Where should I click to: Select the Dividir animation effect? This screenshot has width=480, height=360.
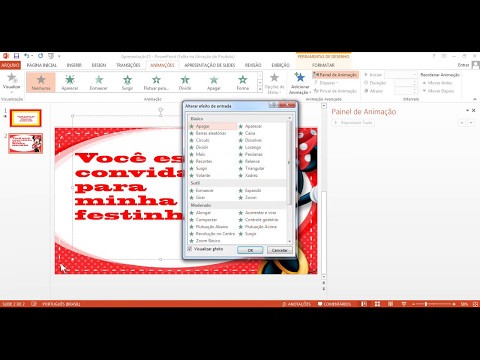click(x=185, y=82)
